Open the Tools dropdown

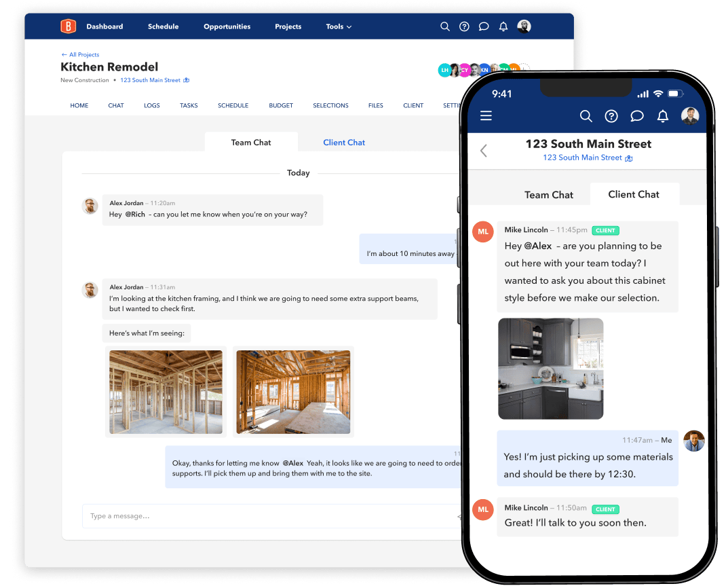(x=339, y=26)
